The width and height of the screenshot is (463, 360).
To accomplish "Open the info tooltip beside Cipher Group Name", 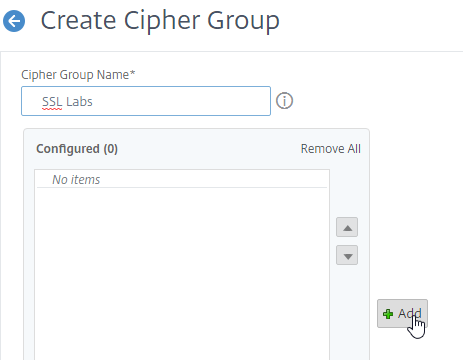I will coord(284,101).
